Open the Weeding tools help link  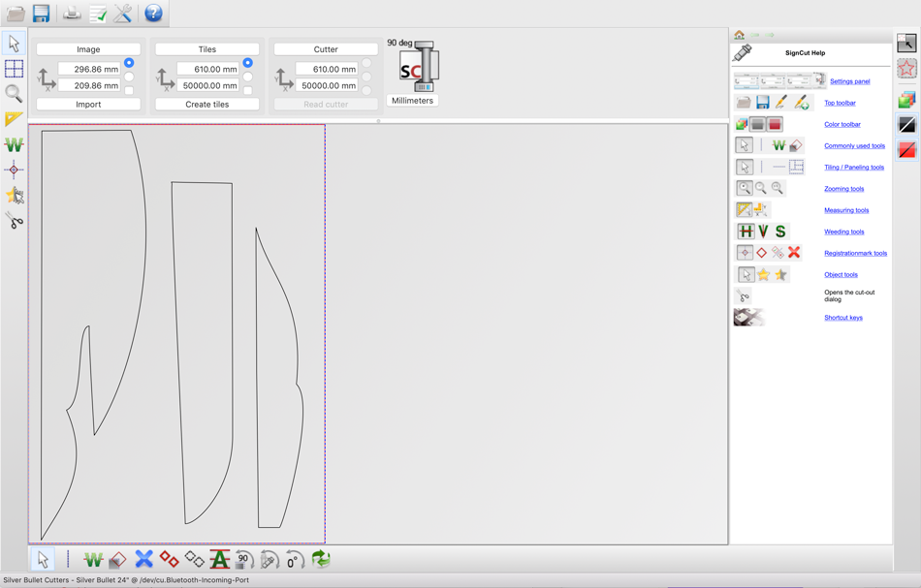click(x=844, y=232)
